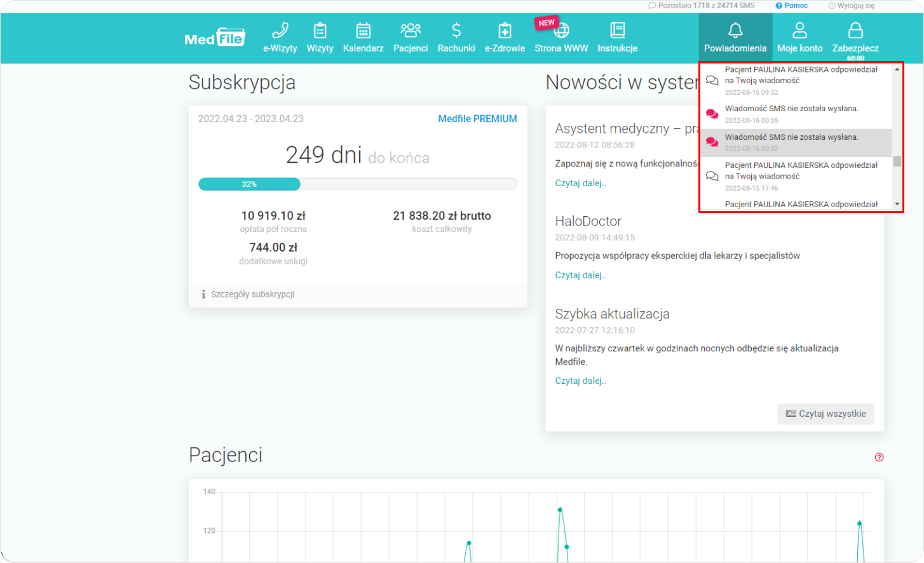Viewport: 924px width, 563px height.
Task: Click red help icon beside Pacjenci heading
Action: pos(879,457)
